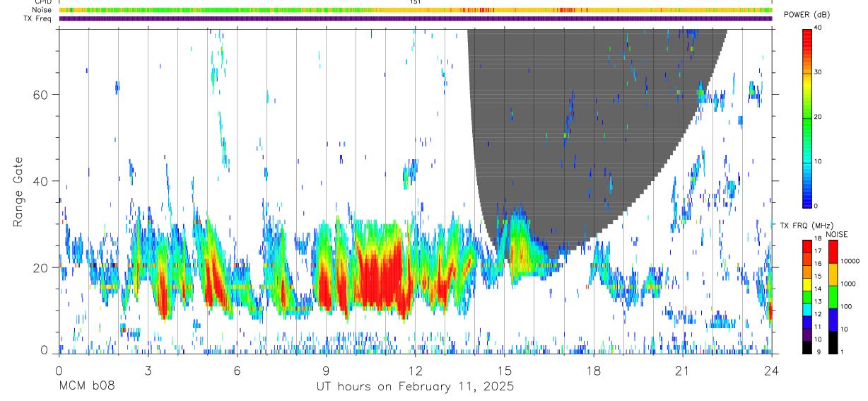Viewport: 868px width, 401px height.
Task: Click the '3' hour tick on the x-axis
Action: coord(148,371)
